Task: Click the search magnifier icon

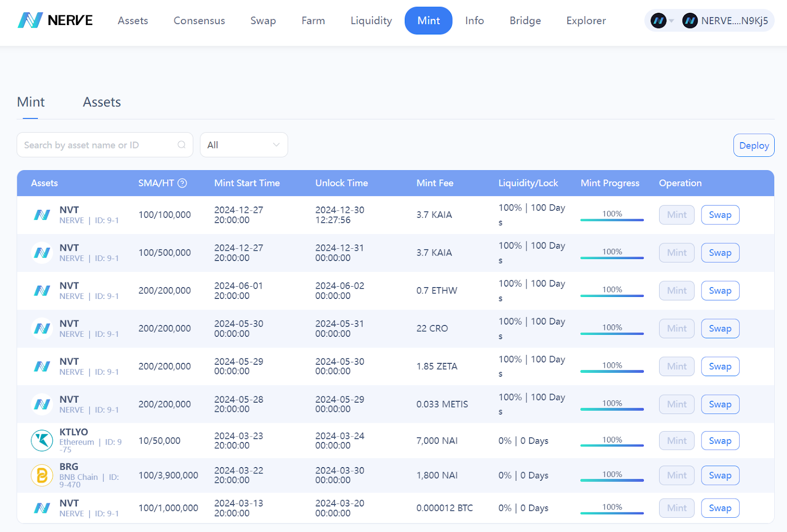Action: point(182,145)
